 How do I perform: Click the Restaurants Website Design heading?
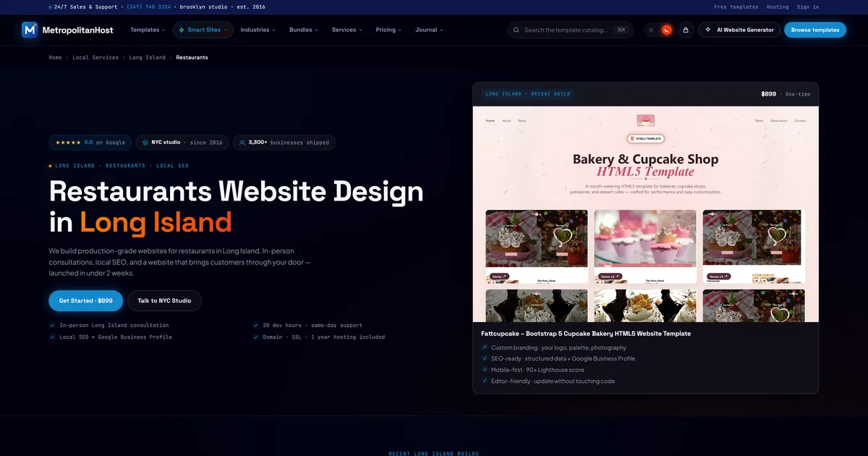(x=237, y=206)
